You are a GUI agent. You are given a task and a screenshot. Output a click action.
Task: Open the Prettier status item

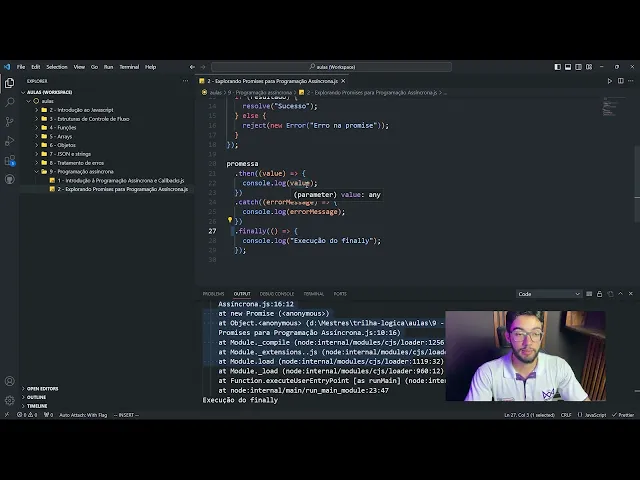pos(623,415)
